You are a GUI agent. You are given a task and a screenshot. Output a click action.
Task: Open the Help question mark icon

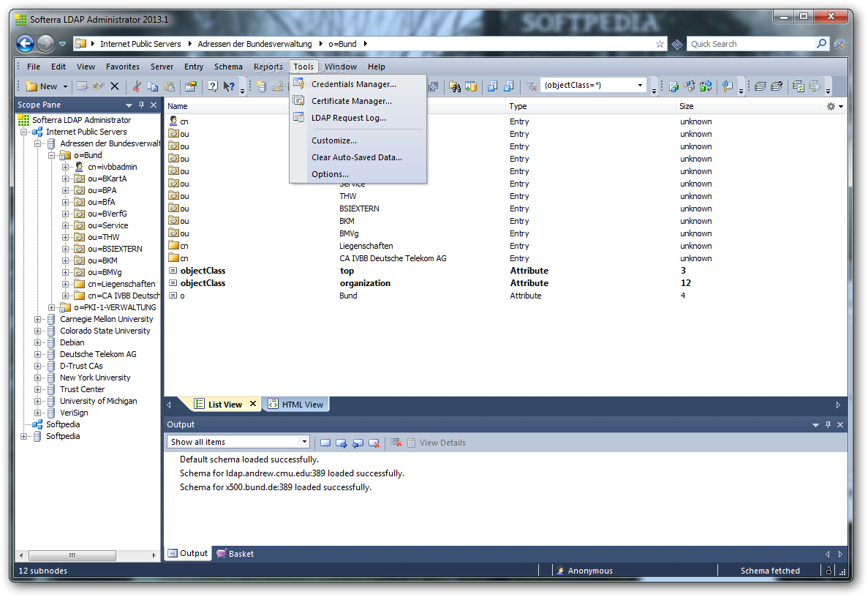213,86
